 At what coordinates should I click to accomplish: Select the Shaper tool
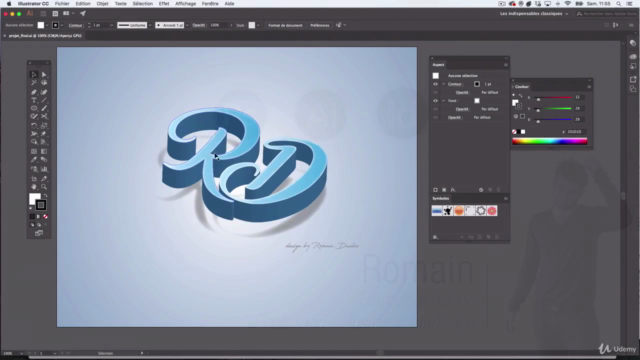point(34,117)
